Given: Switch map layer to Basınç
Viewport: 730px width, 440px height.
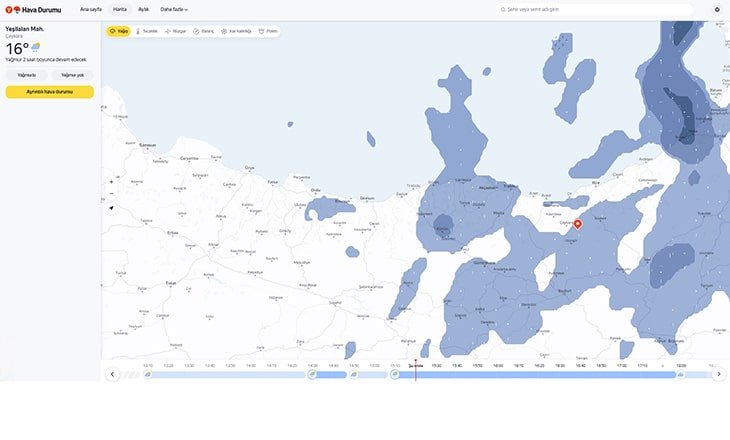Looking at the screenshot, I should pos(204,31).
